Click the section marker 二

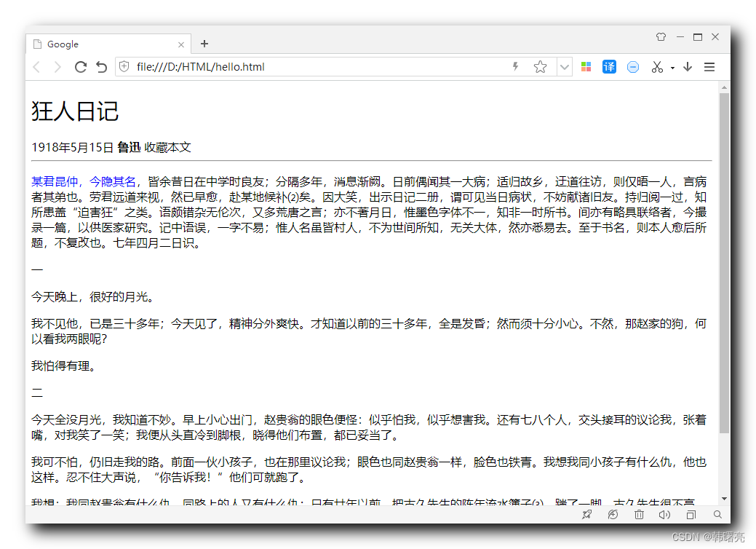click(x=37, y=393)
